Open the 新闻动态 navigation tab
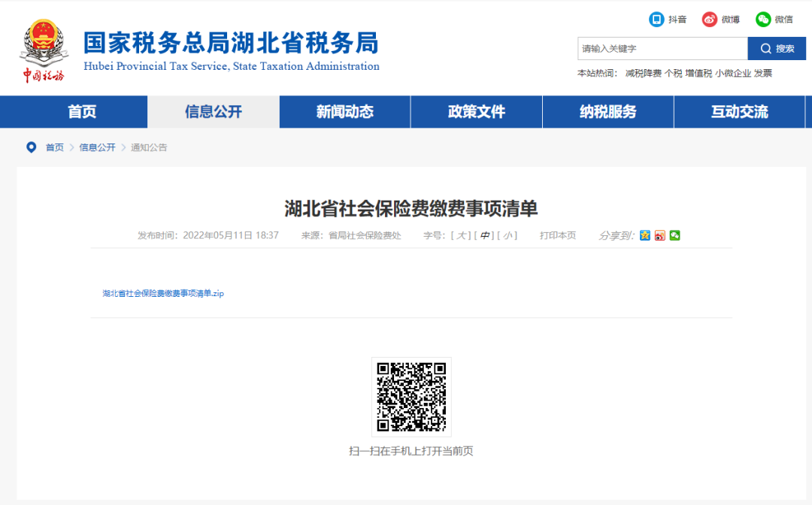Screen dimensions: 812x505 point(345,112)
